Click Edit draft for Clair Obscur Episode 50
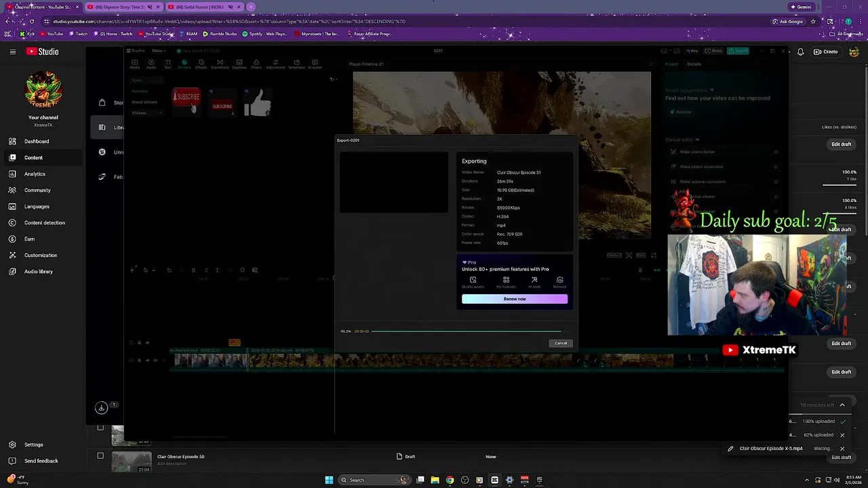Image resolution: width=868 pixels, height=488 pixels. click(x=841, y=457)
